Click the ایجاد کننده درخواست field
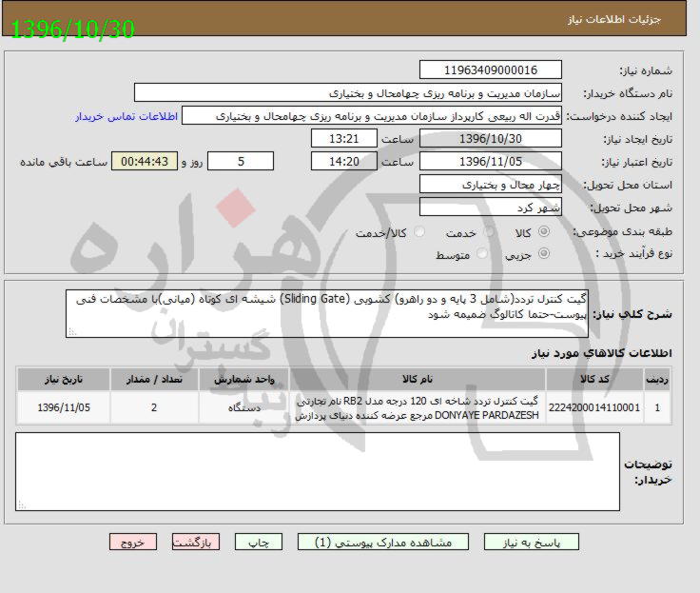This screenshot has height=593, width=700. [372, 116]
